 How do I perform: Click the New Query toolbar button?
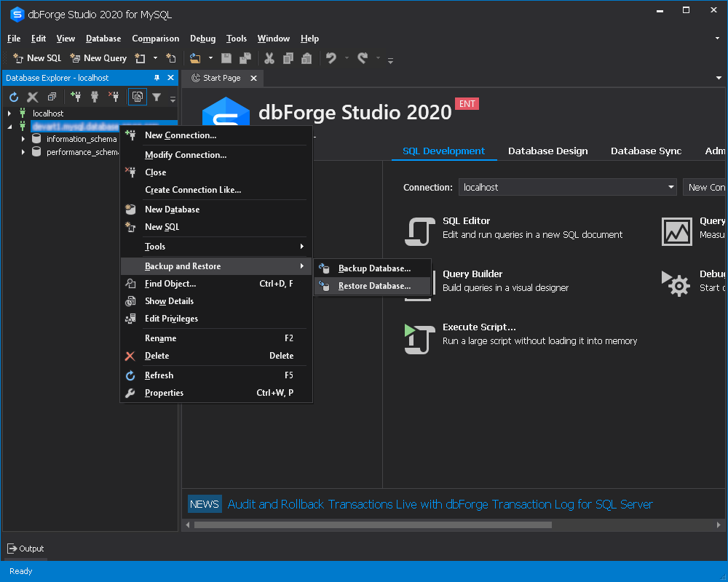click(98, 58)
